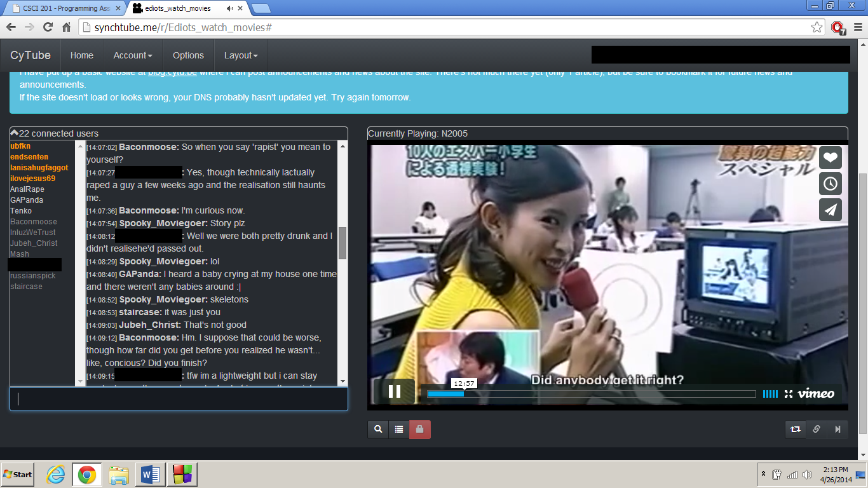Click the Vimeo logo in player
This screenshot has width=868, height=488.
[x=816, y=394]
